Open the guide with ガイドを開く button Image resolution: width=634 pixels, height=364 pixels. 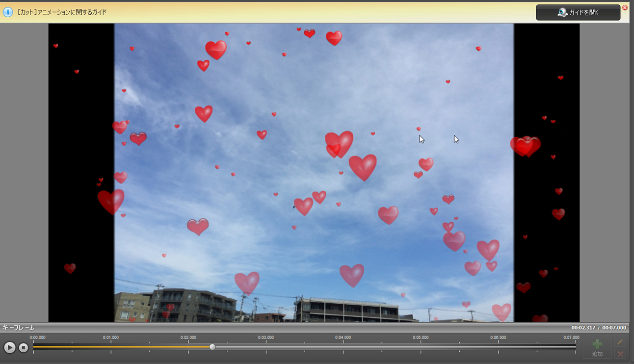click(x=578, y=13)
